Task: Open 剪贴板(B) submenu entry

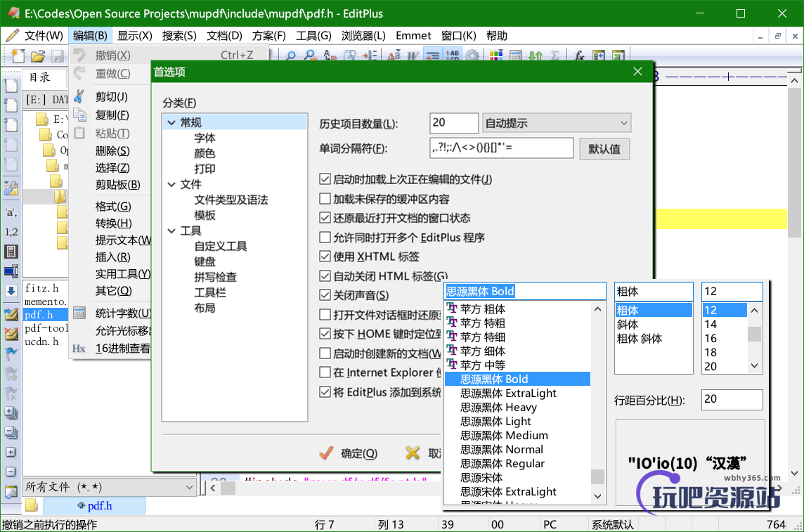Action: [x=118, y=185]
